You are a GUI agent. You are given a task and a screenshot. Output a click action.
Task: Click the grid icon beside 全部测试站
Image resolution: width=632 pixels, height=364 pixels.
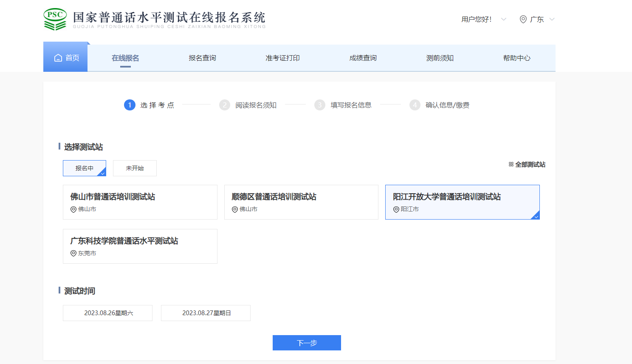[511, 164]
